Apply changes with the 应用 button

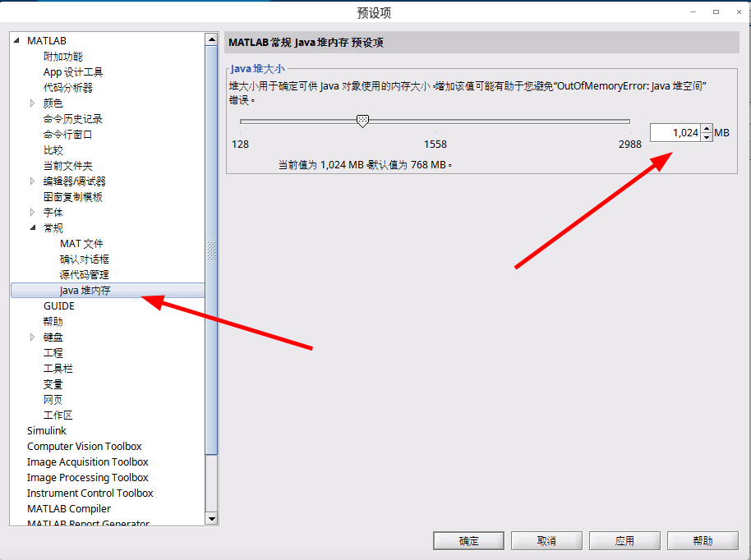coord(624,541)
